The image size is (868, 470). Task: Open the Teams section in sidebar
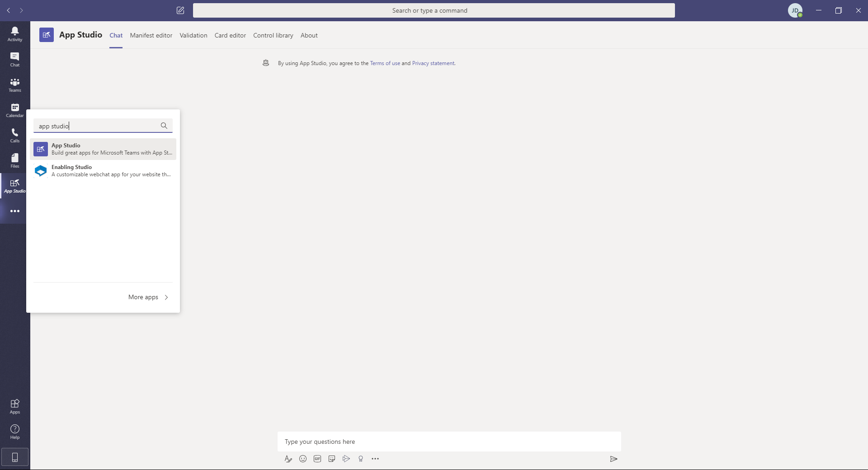pos(15,85)
